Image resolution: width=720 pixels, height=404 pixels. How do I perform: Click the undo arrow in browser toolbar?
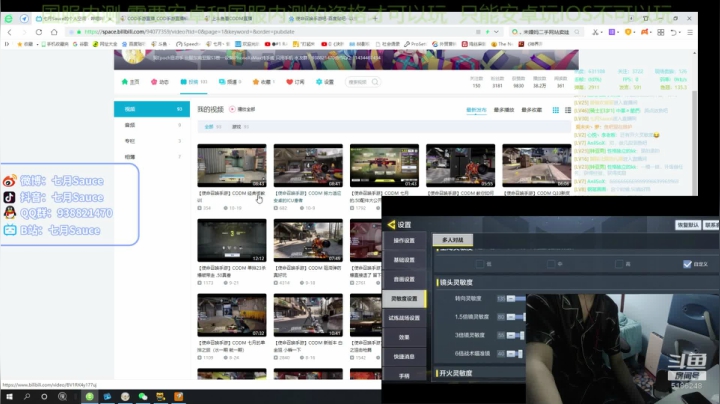673,32
